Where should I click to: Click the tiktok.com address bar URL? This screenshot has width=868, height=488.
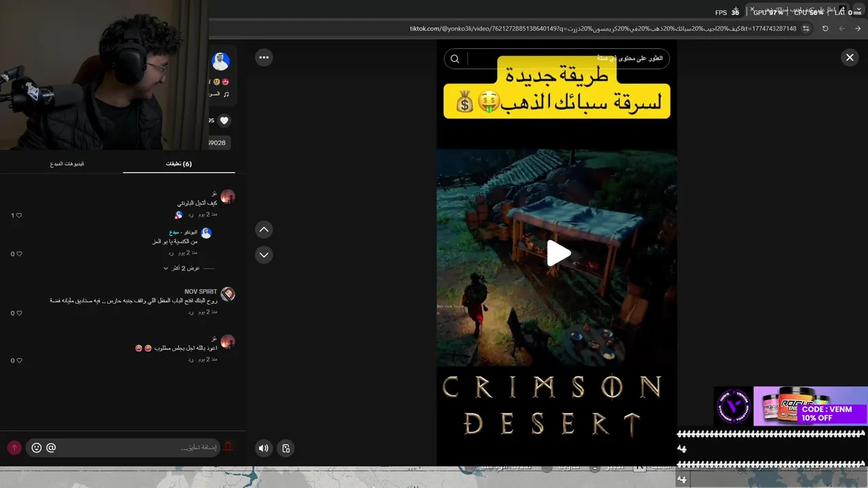(x=603, y=28)
